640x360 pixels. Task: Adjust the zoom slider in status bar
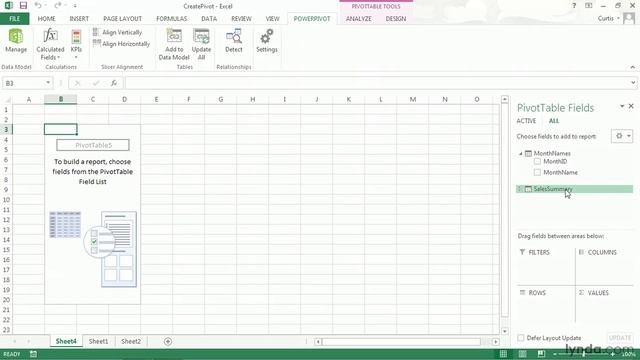584,354
